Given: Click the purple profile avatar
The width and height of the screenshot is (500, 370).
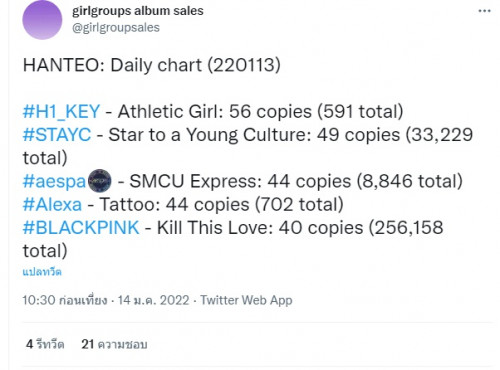Looking at the screenshot, I should tap(42, 20).
